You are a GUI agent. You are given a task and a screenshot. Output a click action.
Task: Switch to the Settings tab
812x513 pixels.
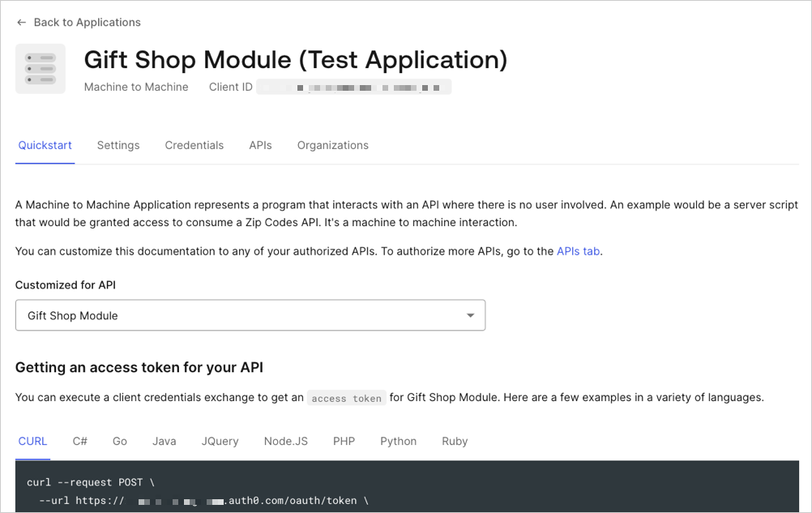(x=118, y=145)
